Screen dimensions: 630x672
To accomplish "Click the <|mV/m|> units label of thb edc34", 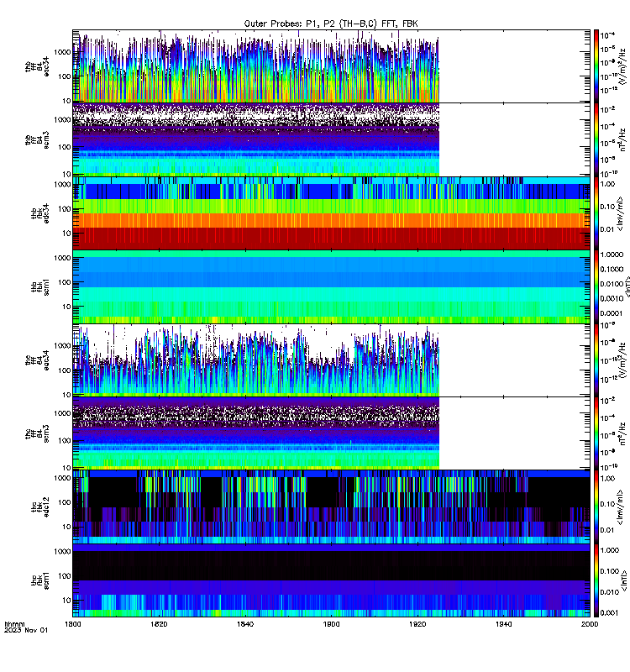I will pyautogui.click(x=621, y=213).
